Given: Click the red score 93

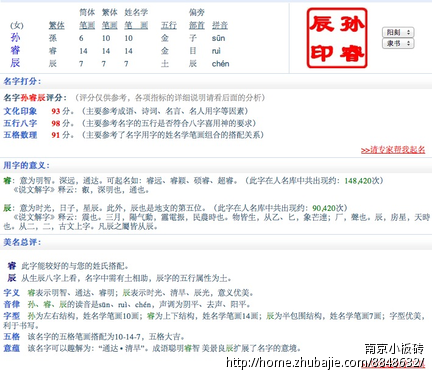Looking at the screenshot, I should [x=56, y=111].
